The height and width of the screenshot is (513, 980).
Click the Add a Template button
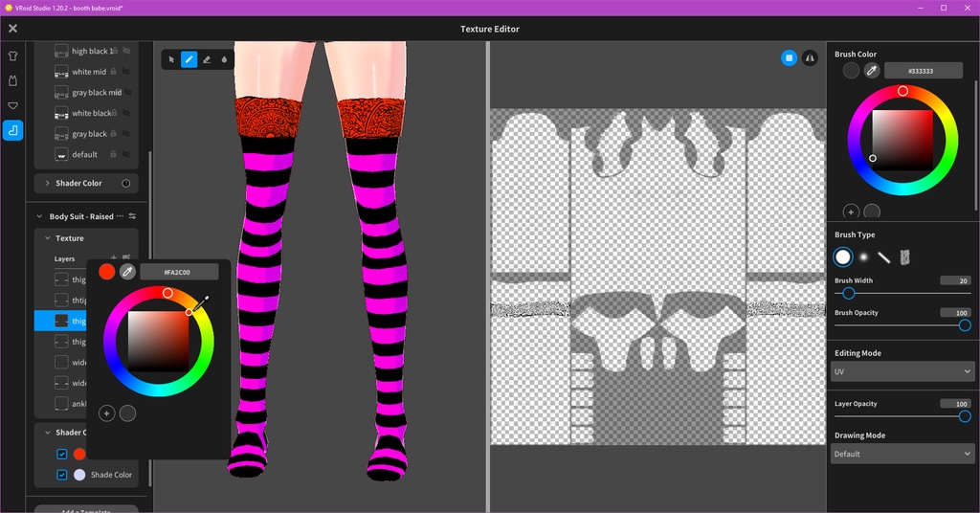[86, 509]
